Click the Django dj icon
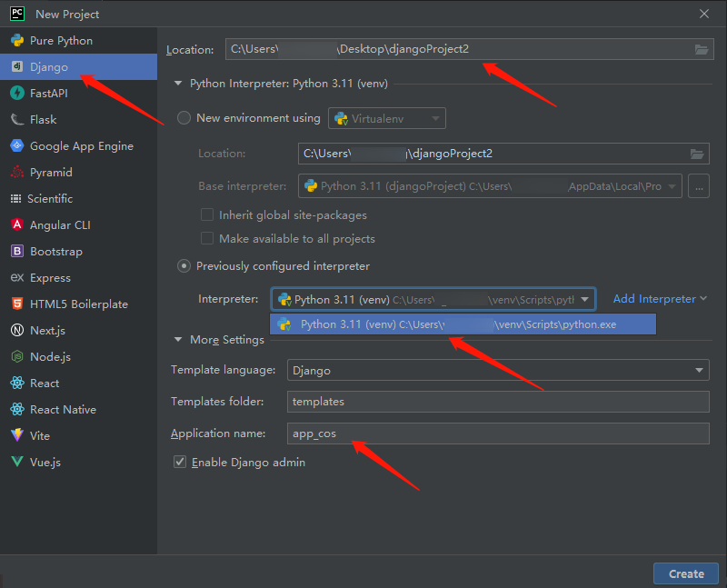The width and height of the screenshot is (727, 588). pos(17,66)
